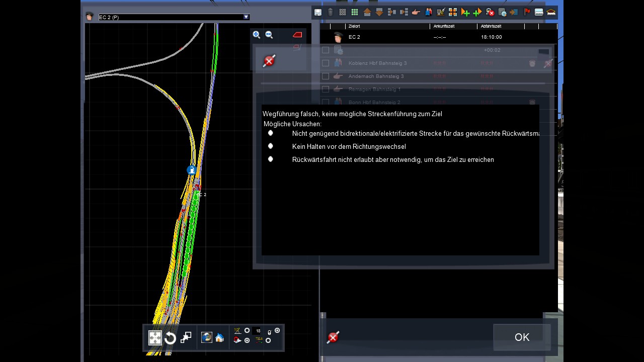Click the Zielort column header
Image resolution: width=644 pixels, height=362 pixels.
click(354, 26)
